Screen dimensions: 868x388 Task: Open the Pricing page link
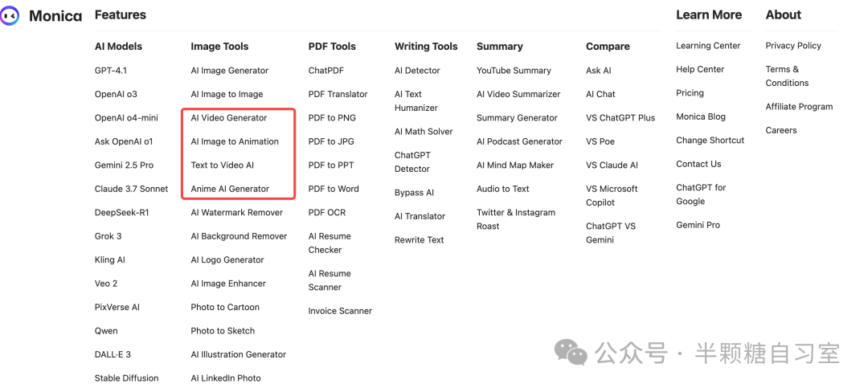coord(690,93)
